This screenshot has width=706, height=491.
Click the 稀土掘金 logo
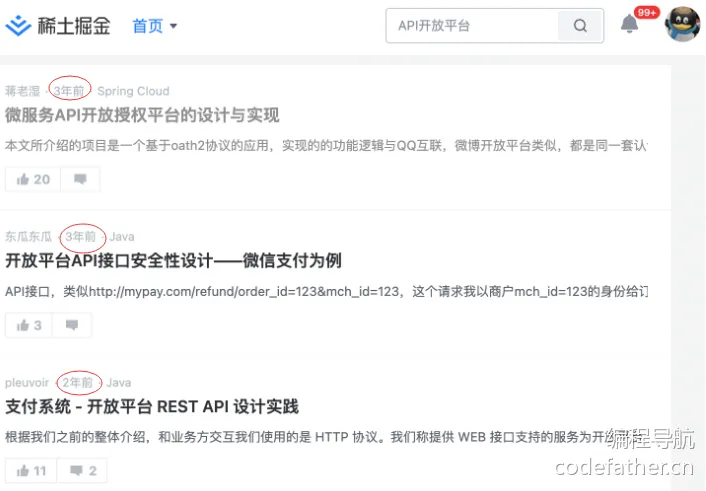(x=58, y=26)
